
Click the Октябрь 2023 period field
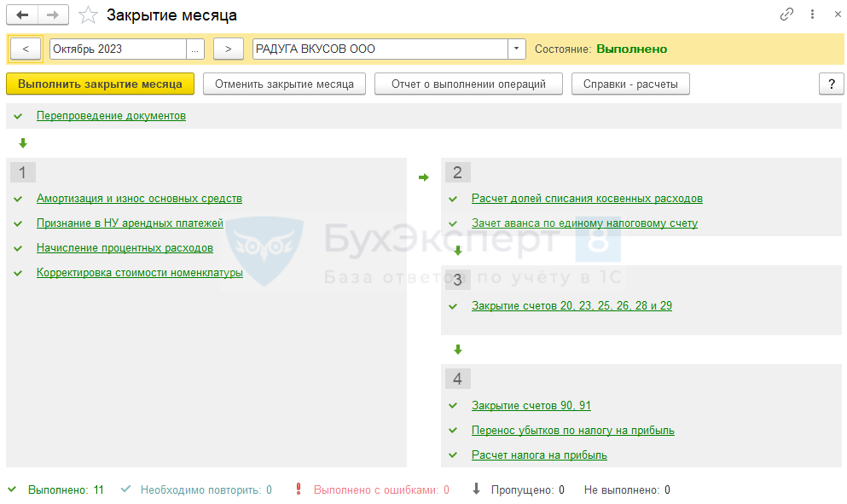118,49
